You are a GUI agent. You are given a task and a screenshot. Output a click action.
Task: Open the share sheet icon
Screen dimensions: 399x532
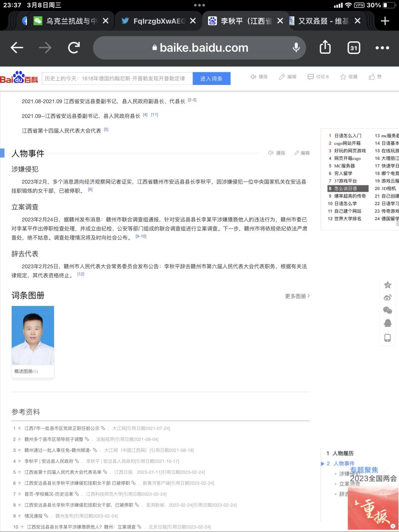[x=325, y=48]
